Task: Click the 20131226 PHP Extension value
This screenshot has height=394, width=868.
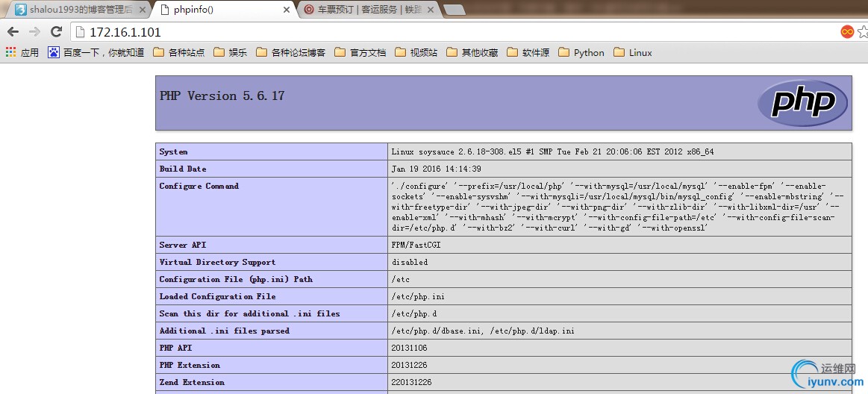Action: (x=409, y=365)
